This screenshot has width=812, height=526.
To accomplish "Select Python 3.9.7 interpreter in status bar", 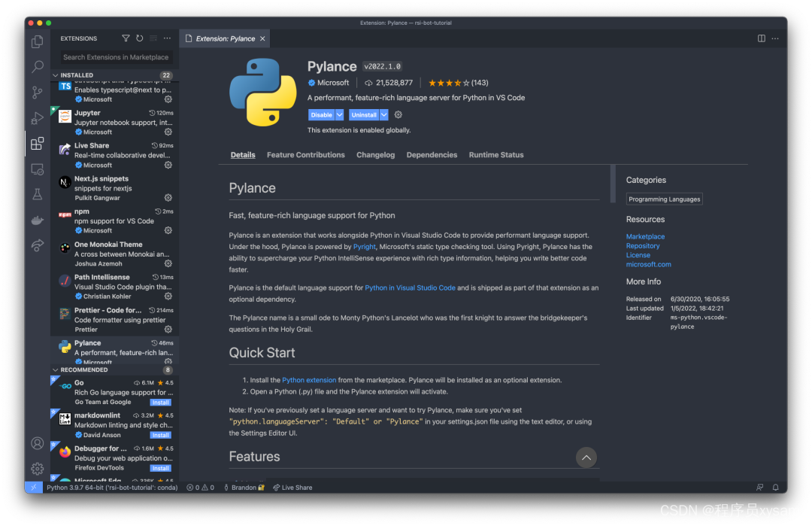I will pyautogui.click(x=112, y=488).
